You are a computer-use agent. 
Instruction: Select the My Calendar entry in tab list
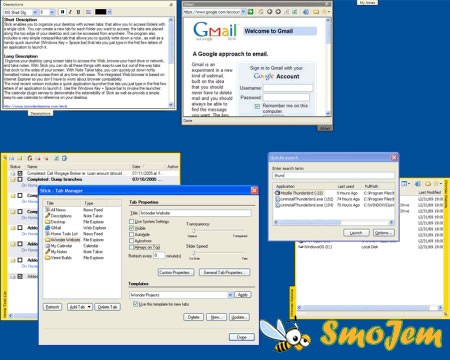click(61, 246)
